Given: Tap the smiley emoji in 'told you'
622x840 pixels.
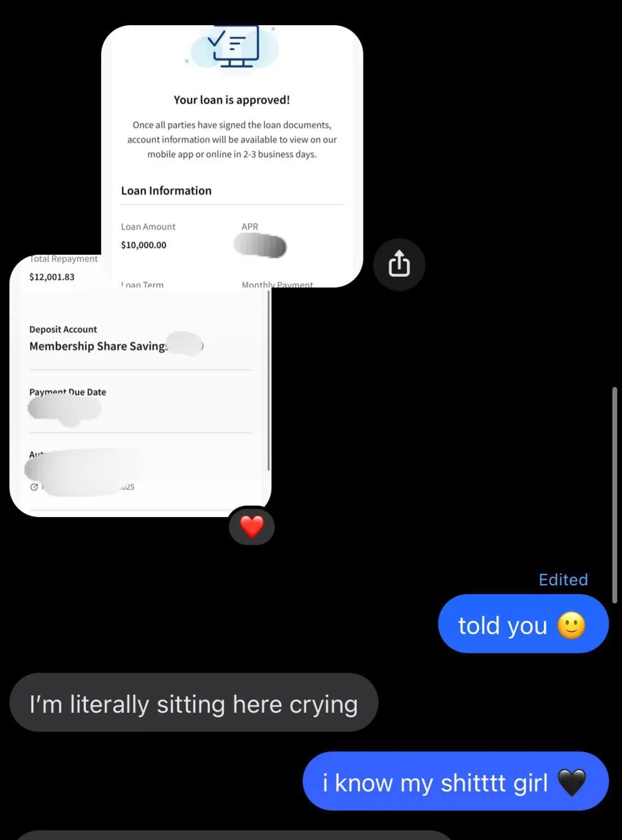Looking at the screenshot, I should coord(571,625).
